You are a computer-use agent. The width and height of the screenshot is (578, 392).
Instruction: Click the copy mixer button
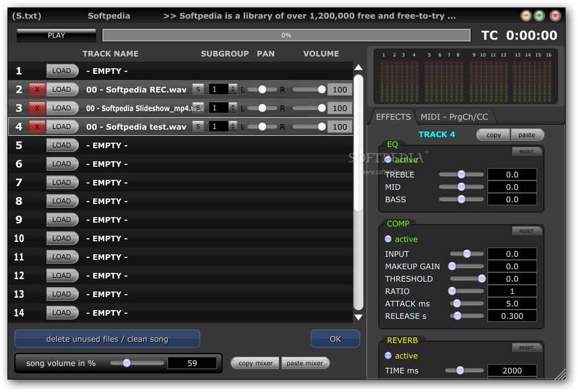(256, 363)
